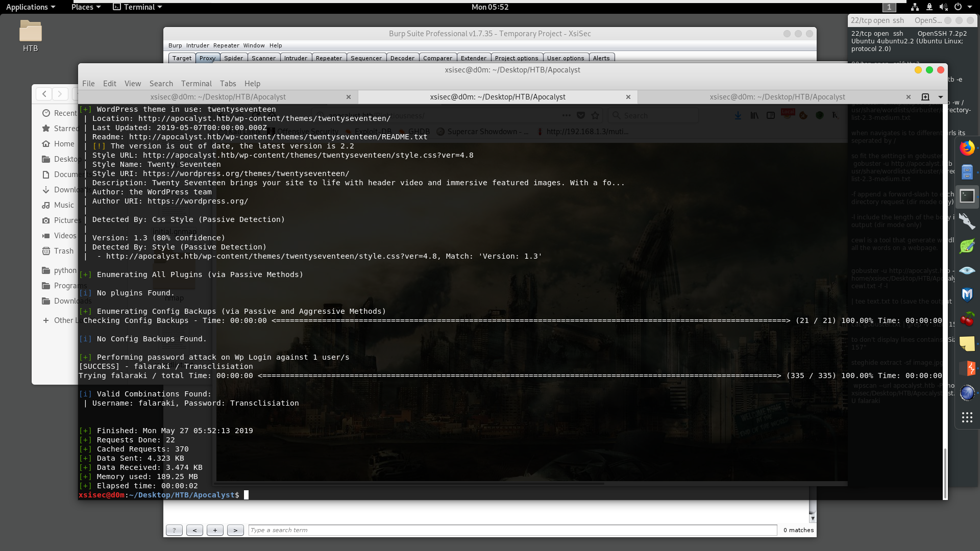980x551 pixels.
Task: Open Burp Suite's Window menu
Action: pyautogui.click(x=254, y=45)
